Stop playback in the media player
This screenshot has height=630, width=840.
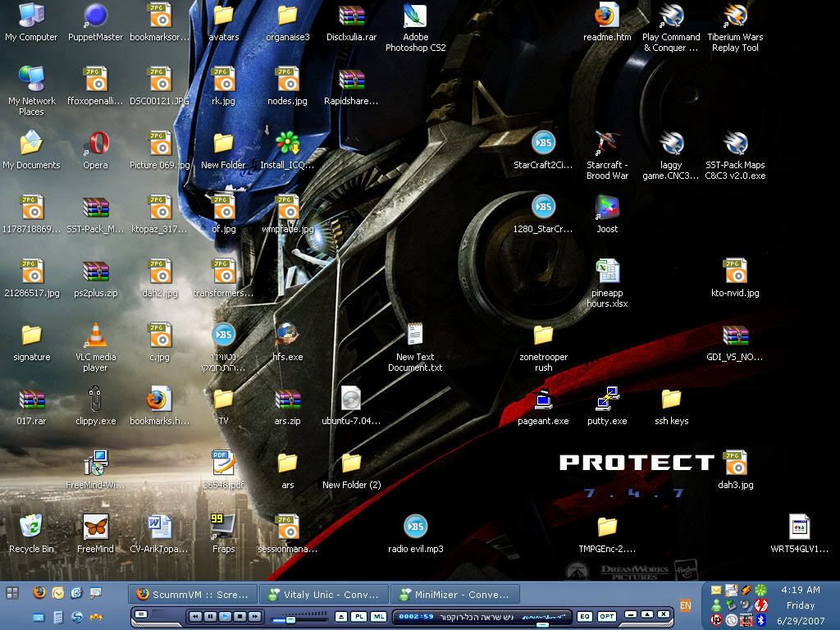240,617
